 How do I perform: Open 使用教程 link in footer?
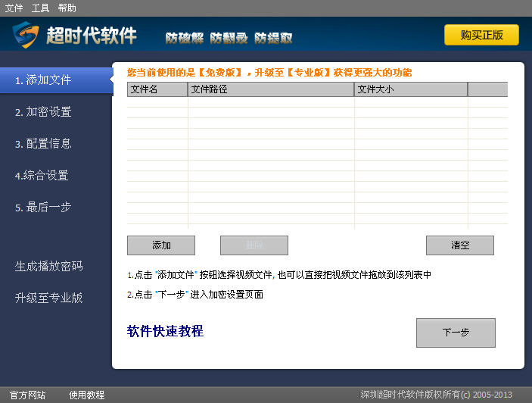[x=87, y=395]
